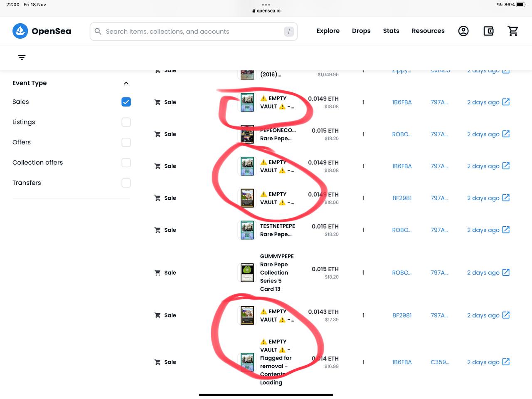Viewport: 532px width, 399px height.
Task: Click sale cart icon in PEPEONECO row
Action: click(158, 134)
